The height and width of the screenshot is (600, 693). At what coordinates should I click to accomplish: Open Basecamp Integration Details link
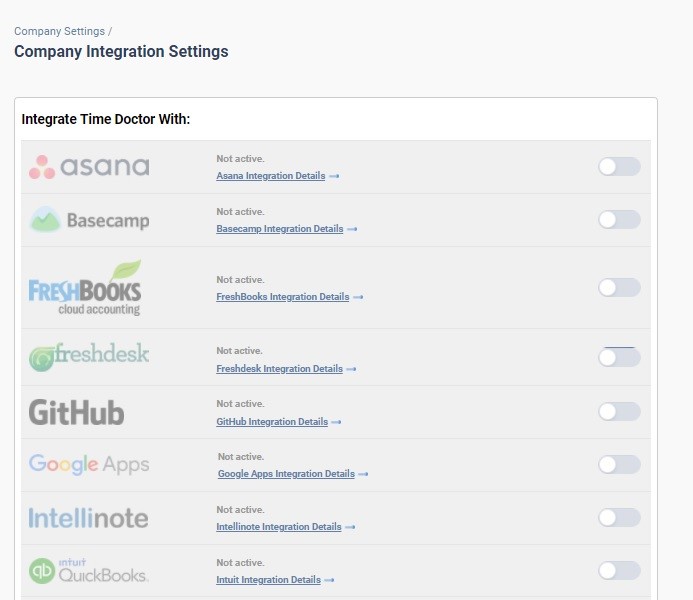280,229
